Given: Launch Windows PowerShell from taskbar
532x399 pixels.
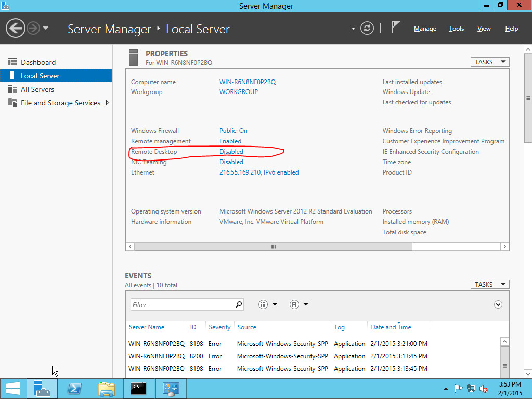Looking at the screenshot, I should pos(74,389).
